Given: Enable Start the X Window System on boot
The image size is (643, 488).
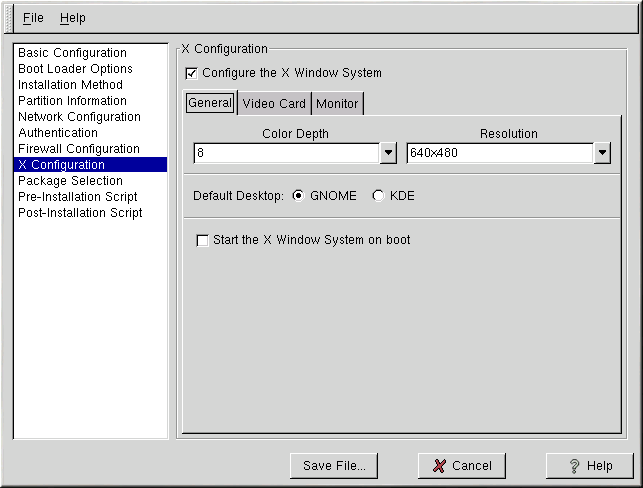Looking at the screenshot, I should 203,240.
